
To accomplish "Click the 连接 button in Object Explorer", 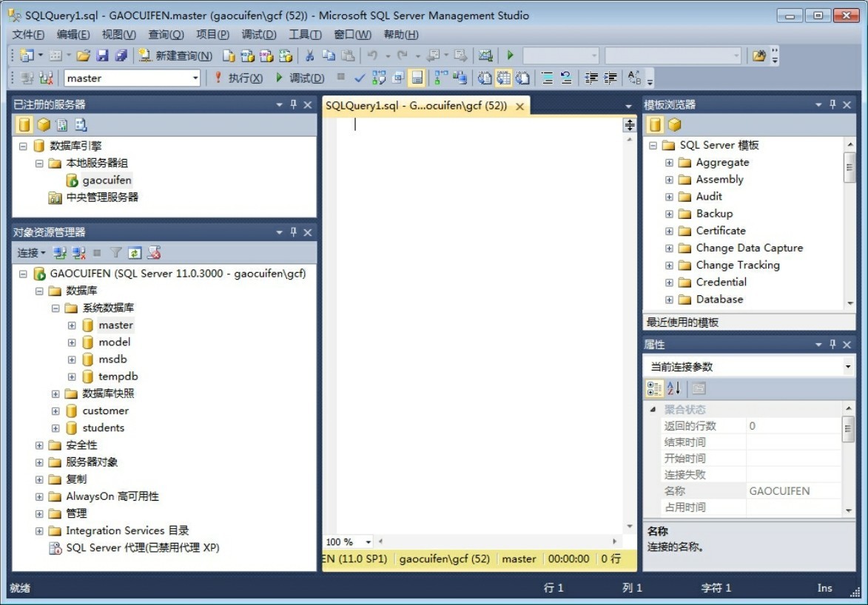I will tap(31, 253).
